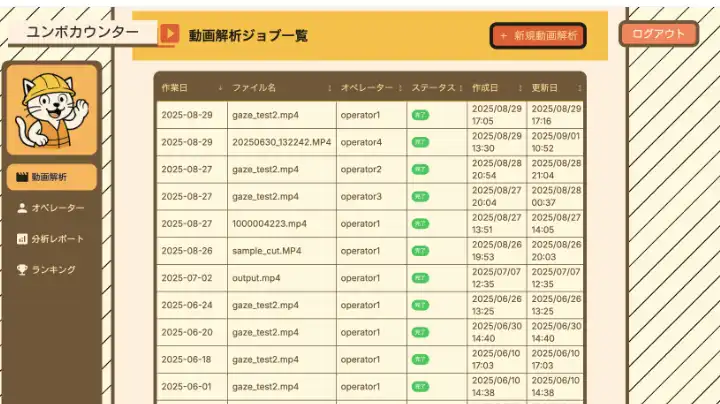Click the green status badge for output.mp4
Screen dimensions: 720x404
(420, 277)
